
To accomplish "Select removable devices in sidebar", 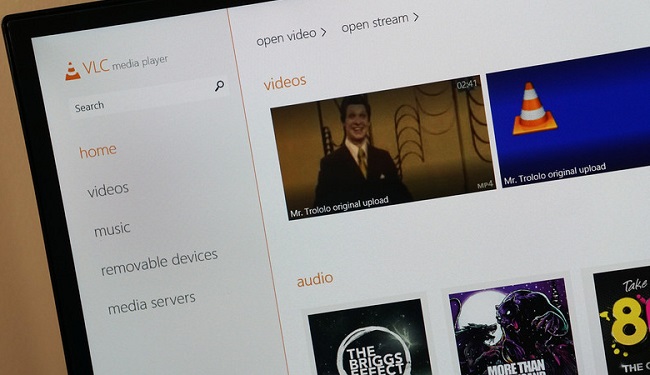I will coord(159,262).
